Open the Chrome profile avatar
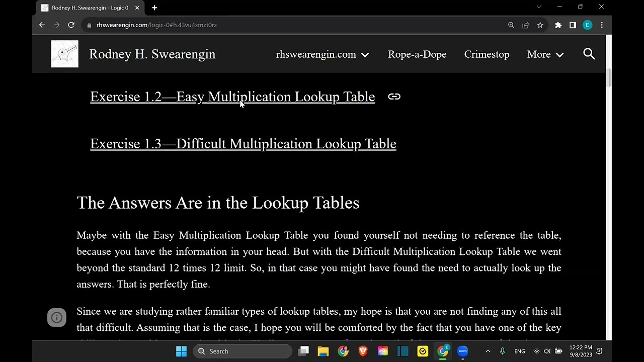This screenshot has width=644, height=362. (x=587, y=25)
